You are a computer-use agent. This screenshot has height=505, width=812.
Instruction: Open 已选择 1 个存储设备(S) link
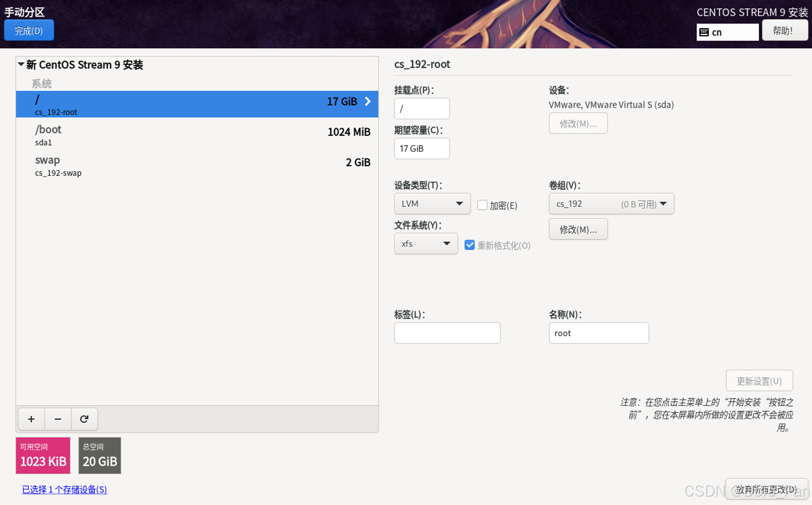65,490
